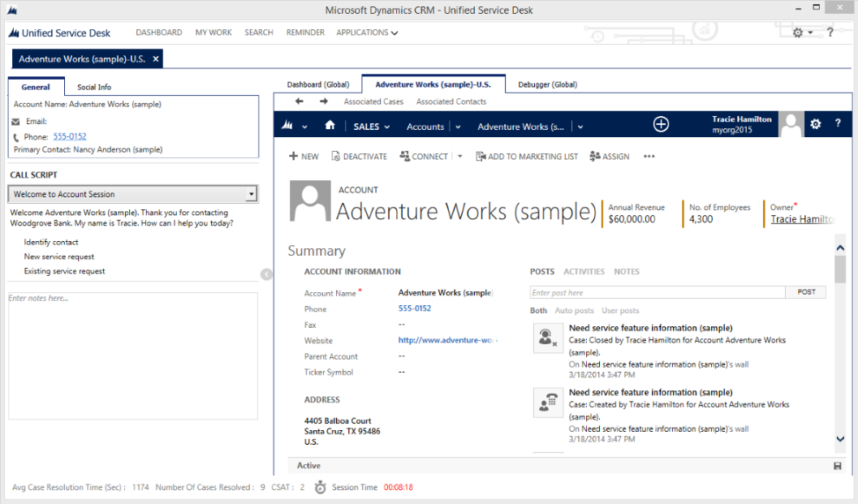Click the save icon on the Active bar
This screenshot has height=504, width=858.
coord(839,465)
